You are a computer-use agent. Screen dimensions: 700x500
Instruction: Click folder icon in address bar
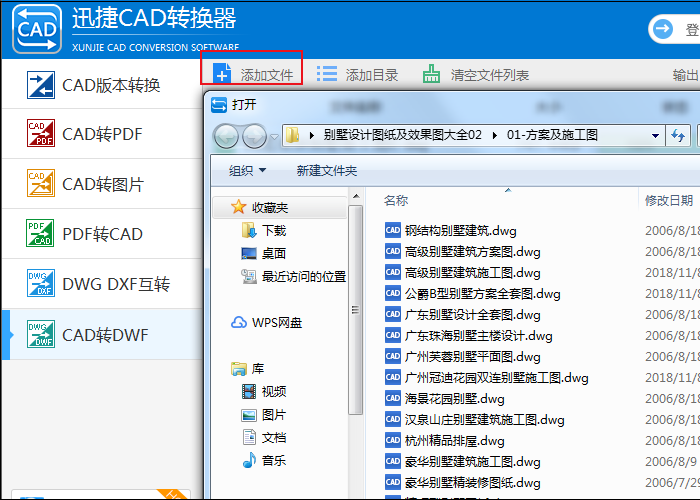point(292,135)
